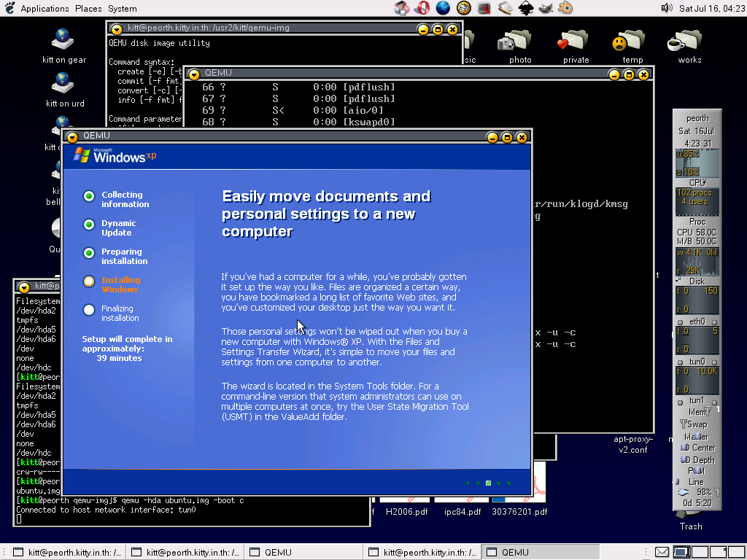Close the front QEMU Windows XP window
Image resolution: width=747 pixels, height=560 pixels.
pos(522,138)
